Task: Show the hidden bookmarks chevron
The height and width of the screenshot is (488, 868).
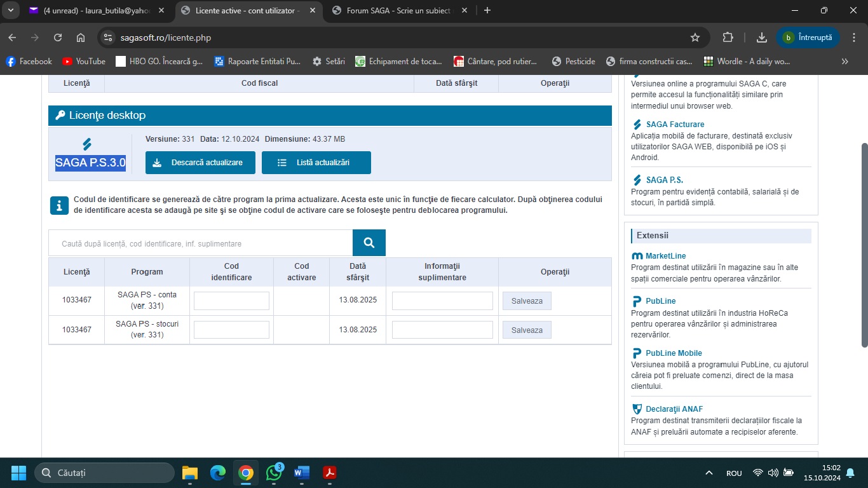Action: point(844,62)
